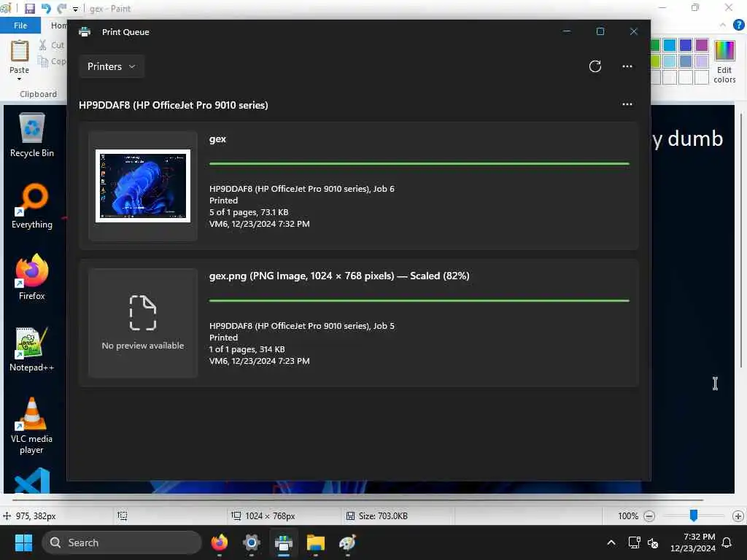This screenshot has height=560, width=747.
Task: Switch to the Home tab in Paint
Action: pyautogui.click(x=58, y=26)
